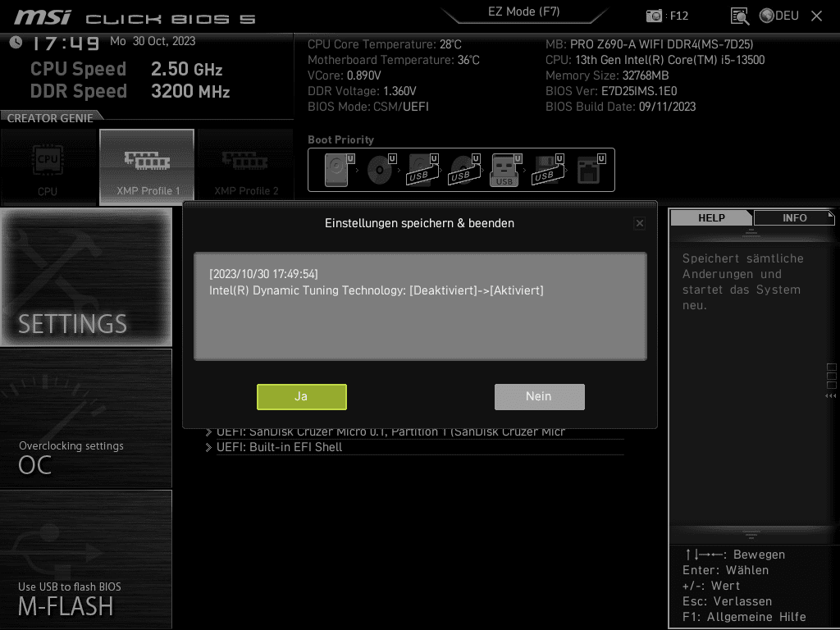Decline saving with the Nein button
840x630 pixels.
(539, 396)
